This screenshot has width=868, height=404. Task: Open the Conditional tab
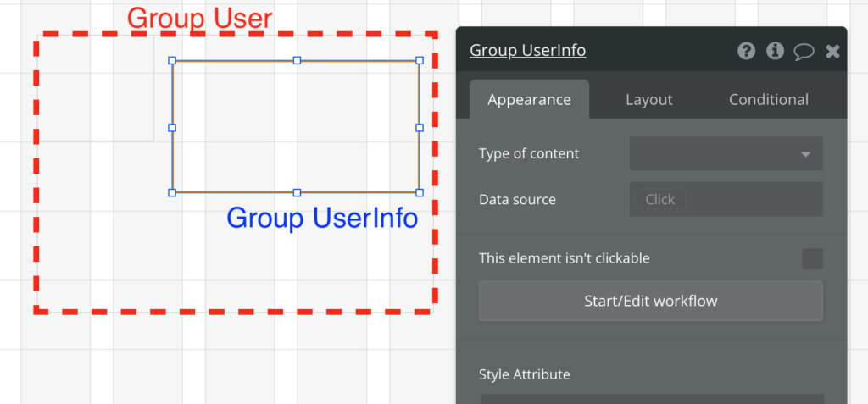point(768,100)
